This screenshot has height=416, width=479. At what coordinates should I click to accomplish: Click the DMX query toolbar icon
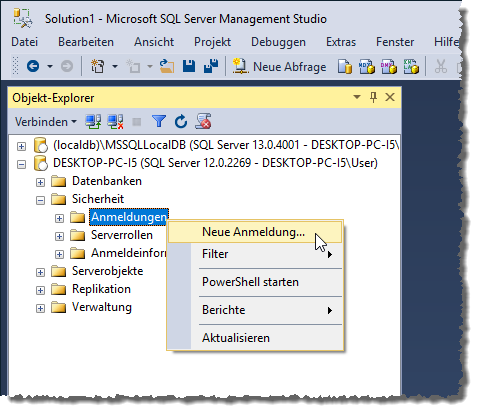pos(389,66)
